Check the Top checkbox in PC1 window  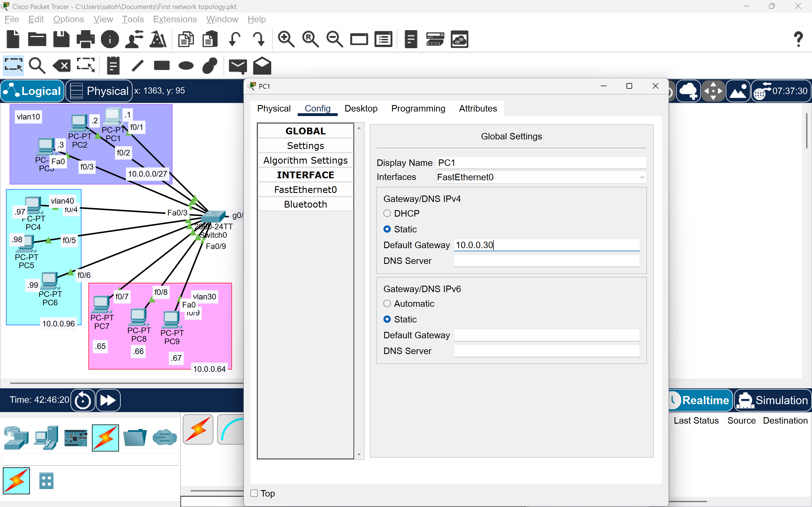click(x=254, y=493)
